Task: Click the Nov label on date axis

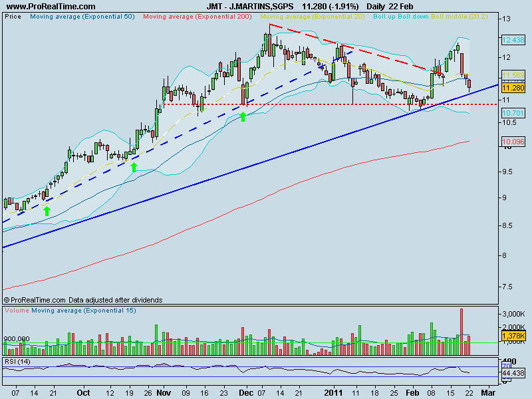Action: pos(164,393)
